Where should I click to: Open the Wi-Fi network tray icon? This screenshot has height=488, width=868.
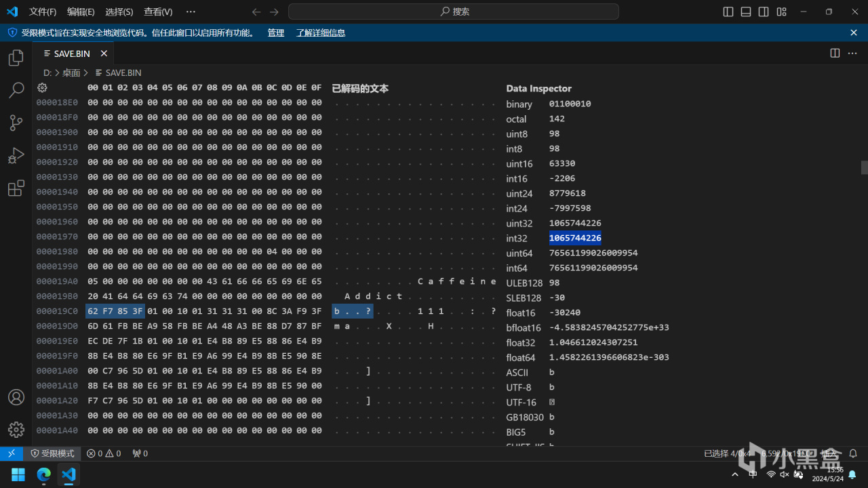point(770,474)
